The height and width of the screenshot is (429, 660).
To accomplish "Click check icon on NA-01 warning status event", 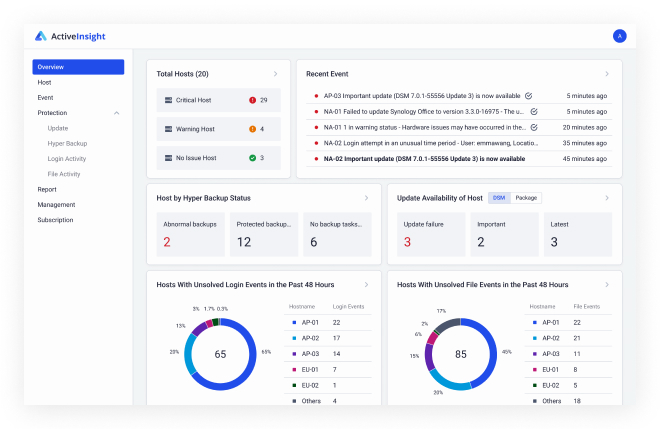I will coord(534,127).
